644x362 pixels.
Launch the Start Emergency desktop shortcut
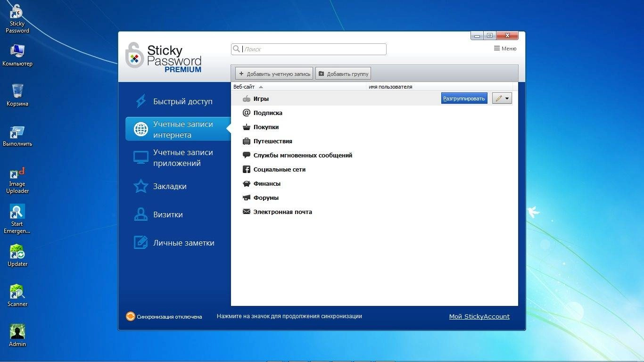[x=17, y=219]
